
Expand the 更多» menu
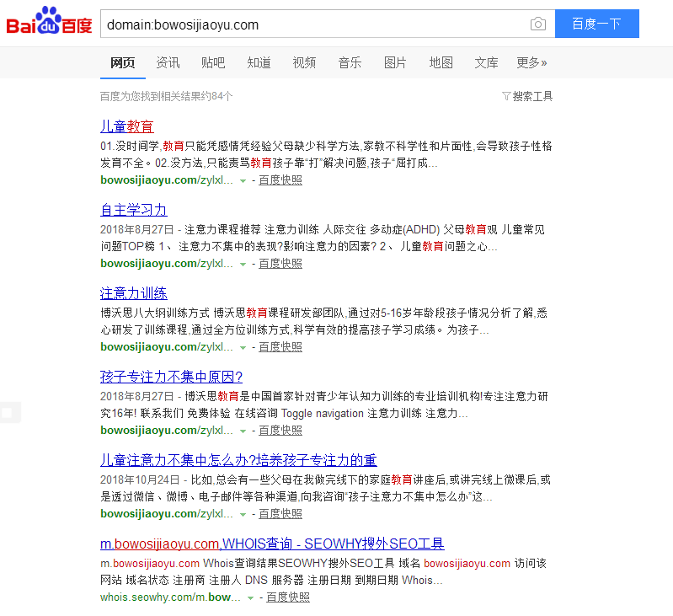pos(531,62)
